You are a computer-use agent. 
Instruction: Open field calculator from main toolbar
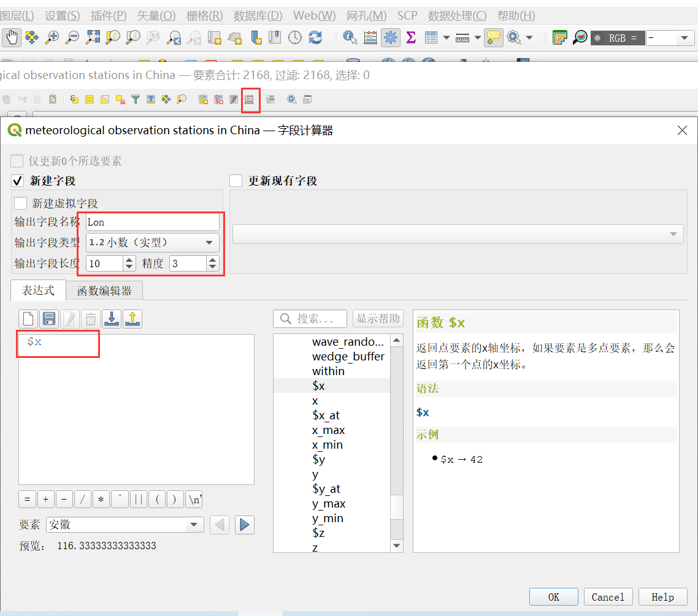[370, 37]
